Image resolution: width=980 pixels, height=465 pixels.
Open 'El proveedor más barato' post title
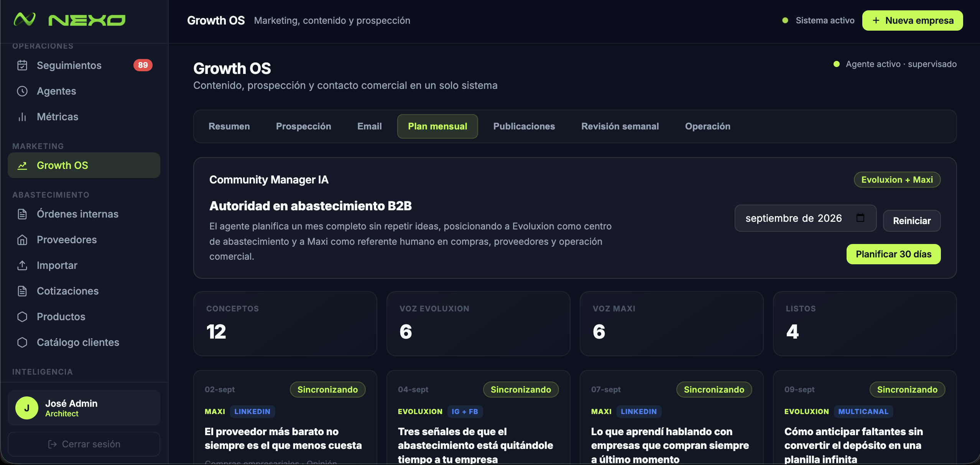tap(283, 439)
